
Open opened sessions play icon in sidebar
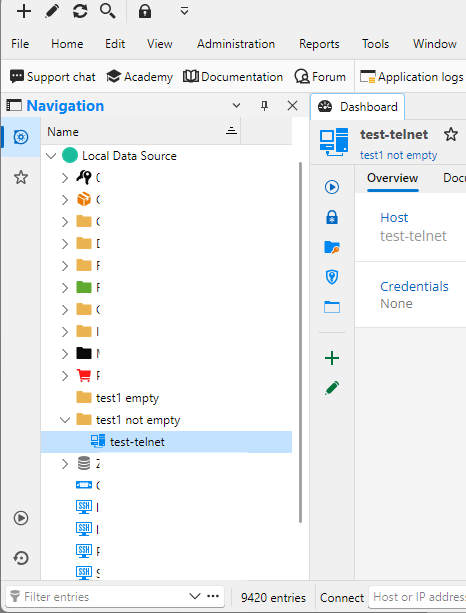pyautogui.click(x=21, y=518)
